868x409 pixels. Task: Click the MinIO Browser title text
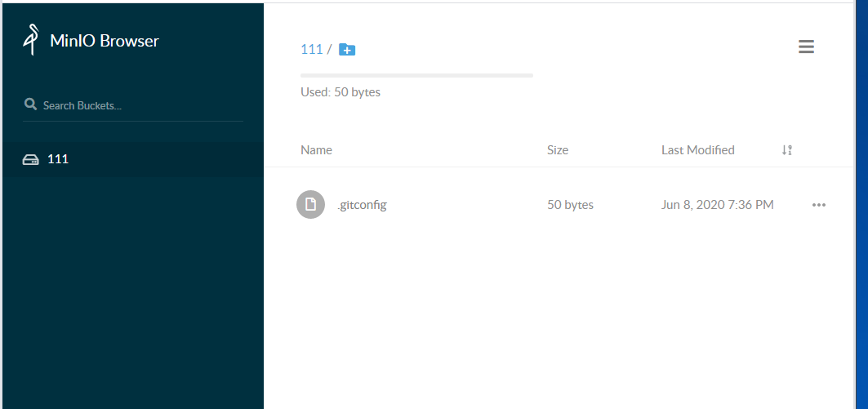coord(105,41)
